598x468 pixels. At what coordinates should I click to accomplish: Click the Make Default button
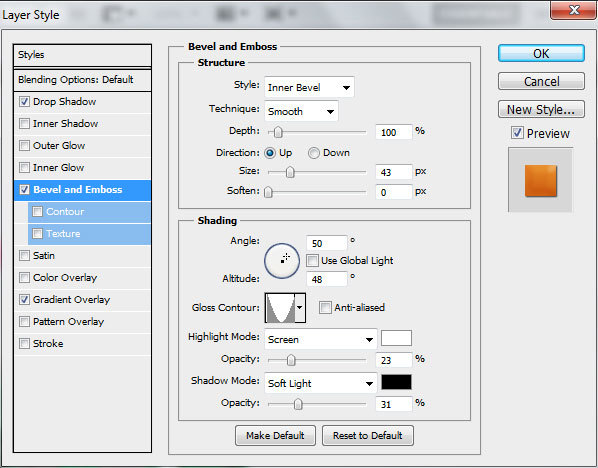[x=275, y=435]
